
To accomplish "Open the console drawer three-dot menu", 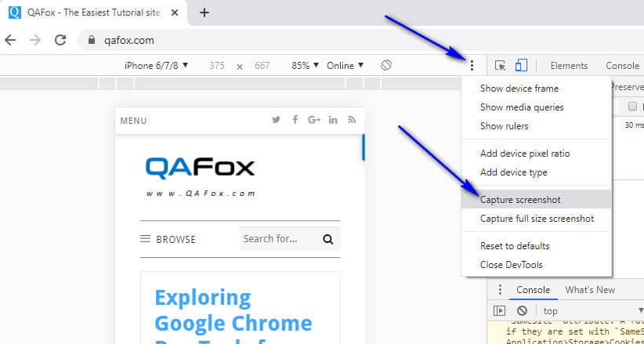I will pos(500,290).
